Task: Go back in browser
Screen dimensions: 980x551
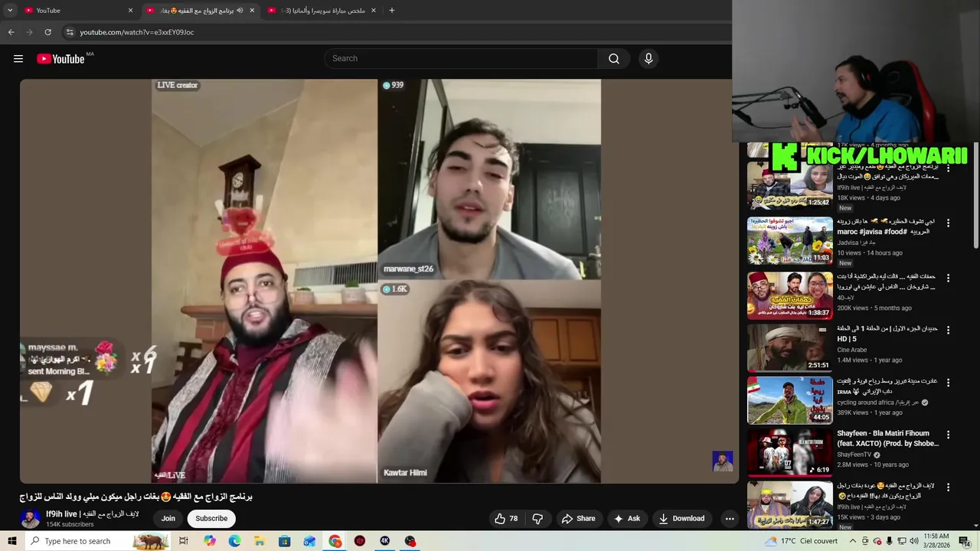Action: tap(11, 32)
